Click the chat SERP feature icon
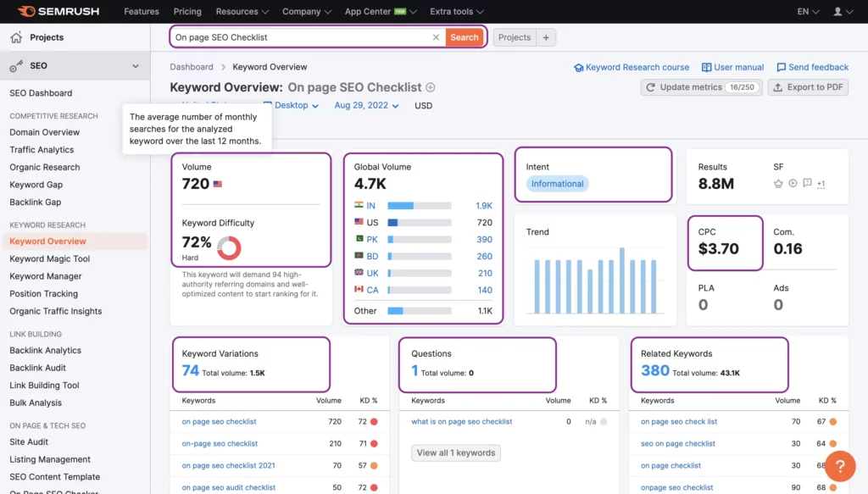Screen dimensions: 868x494 [x=807, y=183]
